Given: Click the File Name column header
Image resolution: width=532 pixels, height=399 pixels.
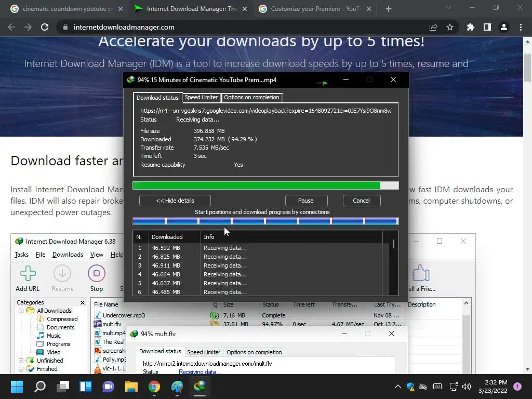Looking at the screenshot, I should 106,304.
